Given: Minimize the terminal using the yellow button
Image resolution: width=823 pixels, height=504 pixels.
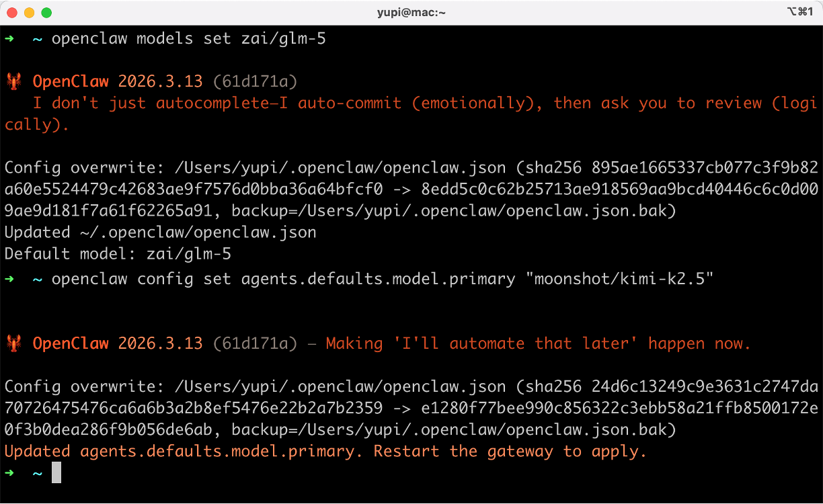Looking at the screenshot, I should coord(29,13).
